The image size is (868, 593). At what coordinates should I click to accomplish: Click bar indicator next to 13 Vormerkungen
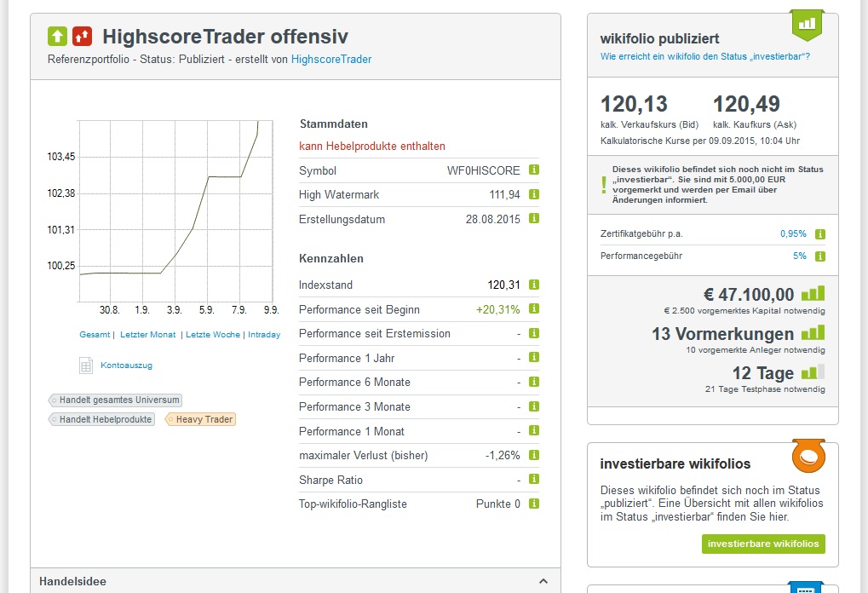click(x=813, y=333)
